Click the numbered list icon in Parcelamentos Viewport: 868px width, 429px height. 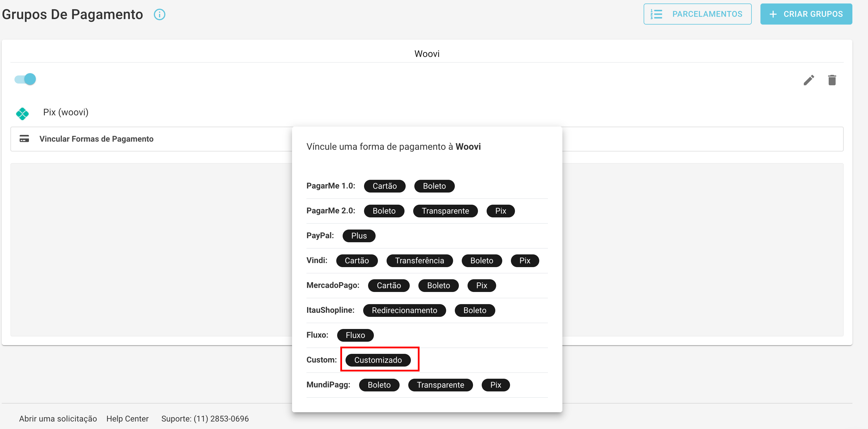[656, 14]
